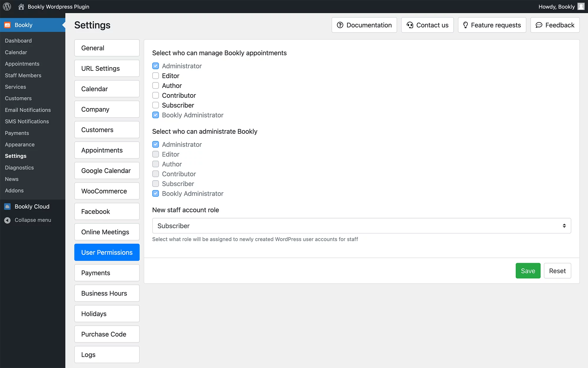Open the WooCommerce settings tab
Image resolution: width=588 pixels, height=368 pixels.
[107, 191]
